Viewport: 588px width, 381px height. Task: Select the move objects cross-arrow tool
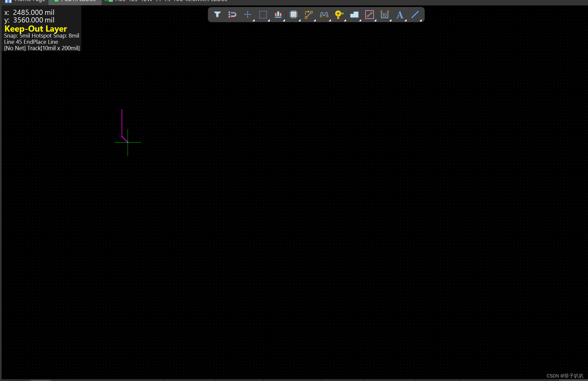[x=247, y=14]
